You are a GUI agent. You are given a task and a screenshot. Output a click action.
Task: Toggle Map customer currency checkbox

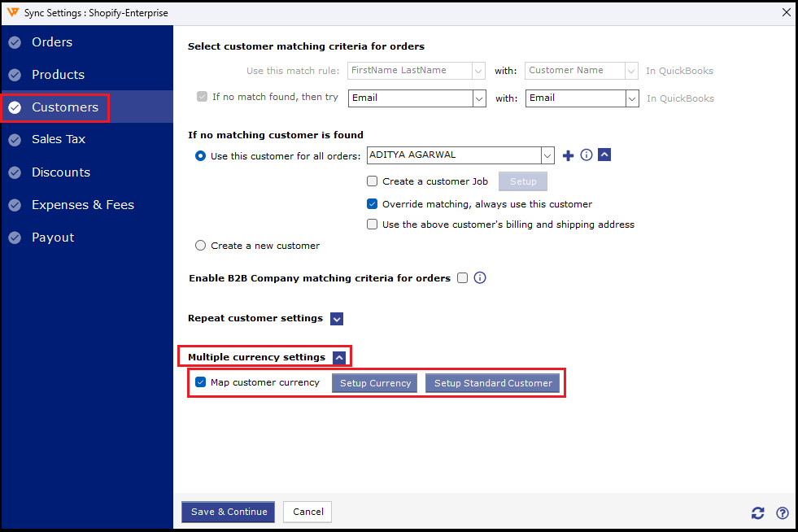tap(201, 382)
